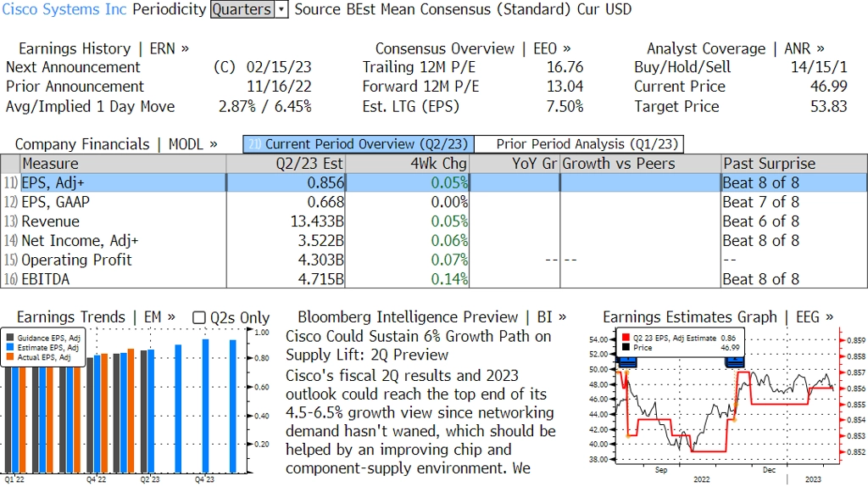
Task: Open the Cisco 2Q Preview article headline
Action: (418, 345)
